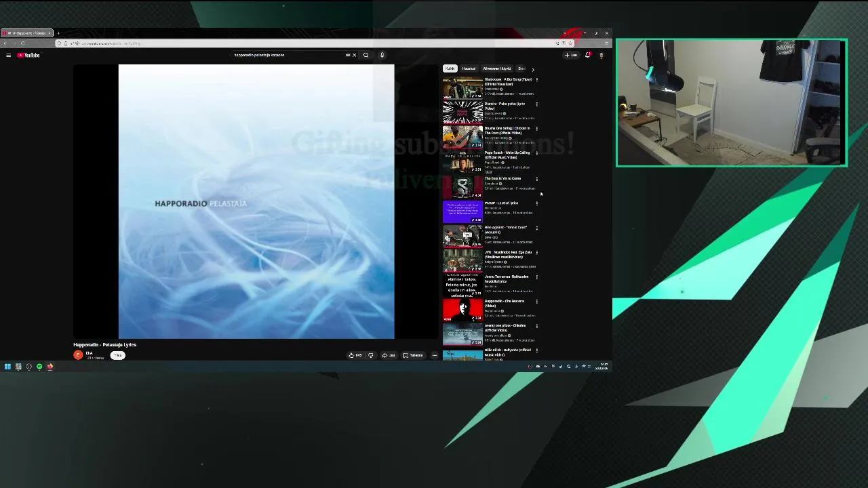Select the Happoradio - Pelastaja browser tab

[x=27, y=33]
